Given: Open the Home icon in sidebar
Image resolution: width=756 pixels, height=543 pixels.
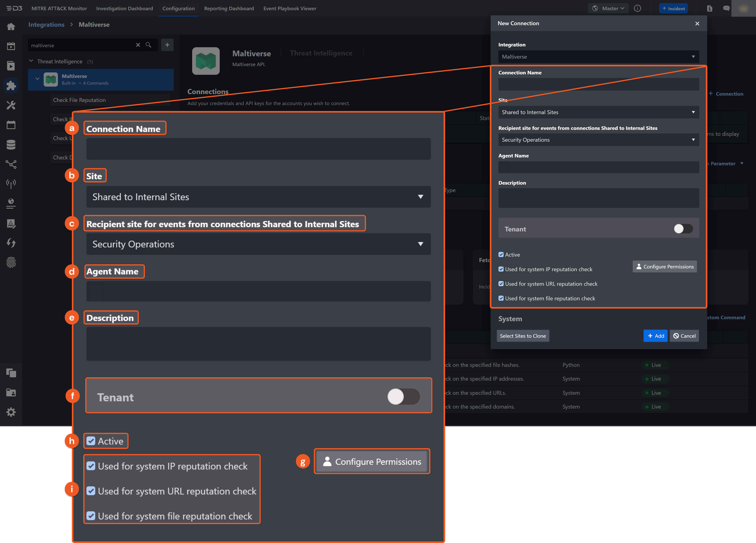Looking at the screenshot, I should (x=11, y=26).
